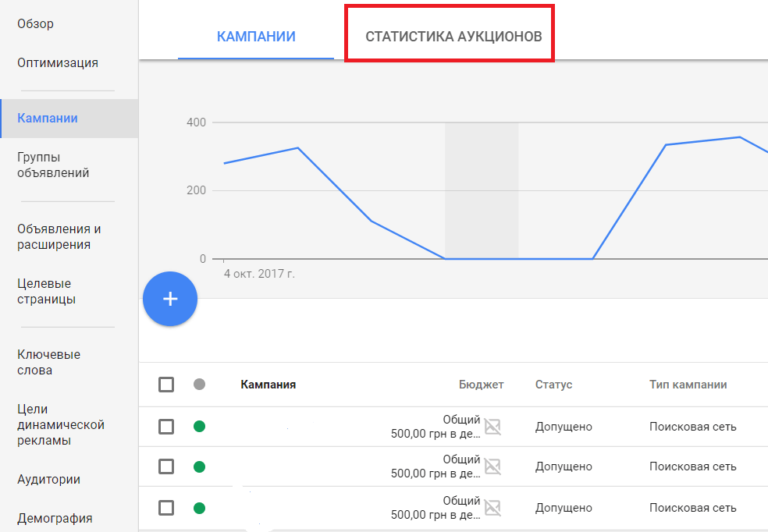The width and height of the screenshot is (768, 532).
Task: Click shared budget icon in third campaign row
Action: (492, 508)
